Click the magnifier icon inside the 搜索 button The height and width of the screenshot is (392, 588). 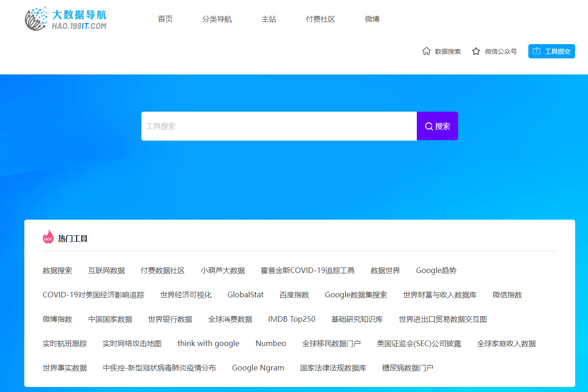click(x=429, y=126)
